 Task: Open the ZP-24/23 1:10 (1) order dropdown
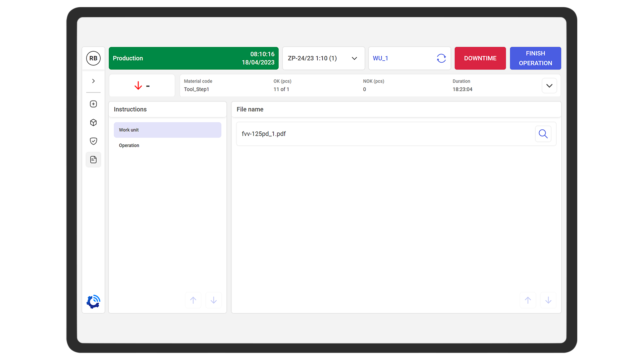tap(323, 58)
